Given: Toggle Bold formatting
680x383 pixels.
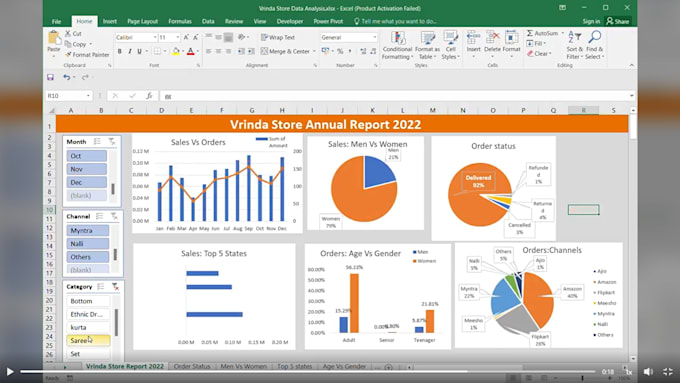Looking at the screenshot, I should click(120, 51).
